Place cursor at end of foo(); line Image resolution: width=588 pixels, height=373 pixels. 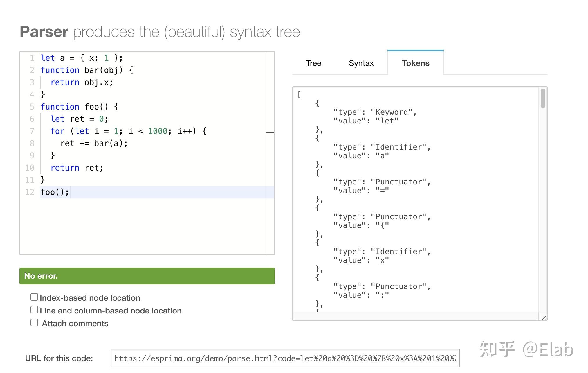pyautogui.click(x=69, y=192)
